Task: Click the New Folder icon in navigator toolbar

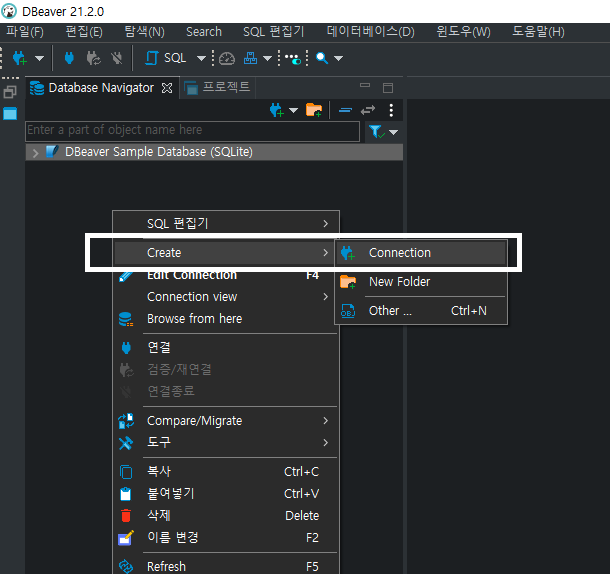Action: click(314, 110)
